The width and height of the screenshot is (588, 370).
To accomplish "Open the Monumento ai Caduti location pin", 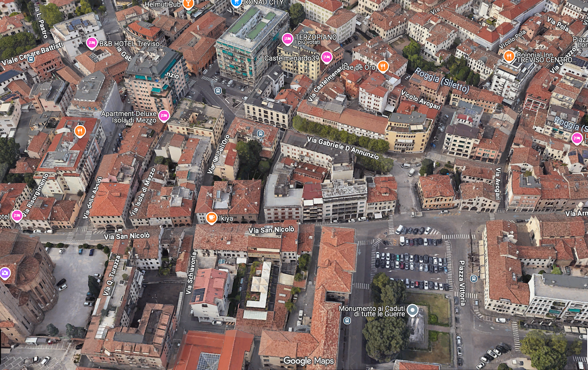I will [x=413, y=310].
